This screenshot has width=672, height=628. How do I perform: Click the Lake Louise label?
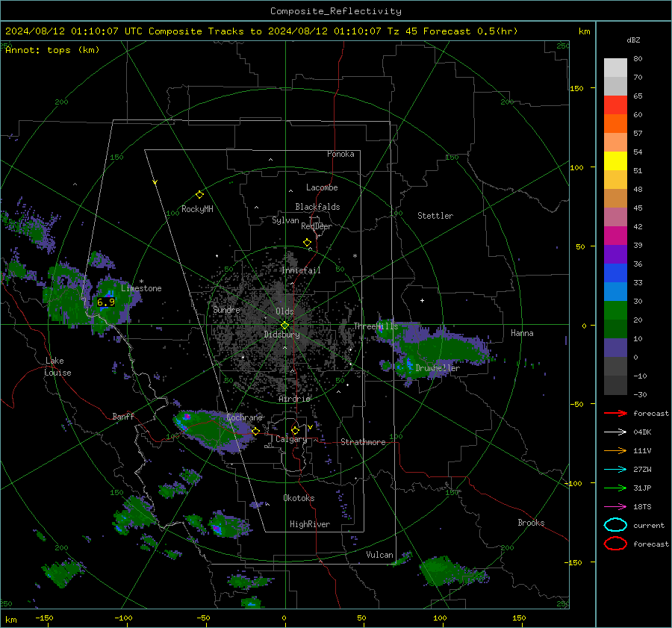pos(57,367)
